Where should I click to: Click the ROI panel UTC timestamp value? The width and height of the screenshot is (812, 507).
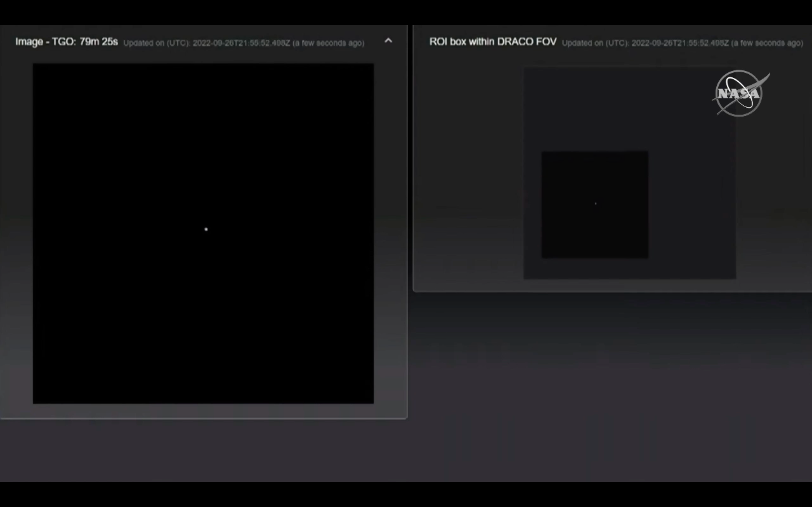[x=680, y=43]
